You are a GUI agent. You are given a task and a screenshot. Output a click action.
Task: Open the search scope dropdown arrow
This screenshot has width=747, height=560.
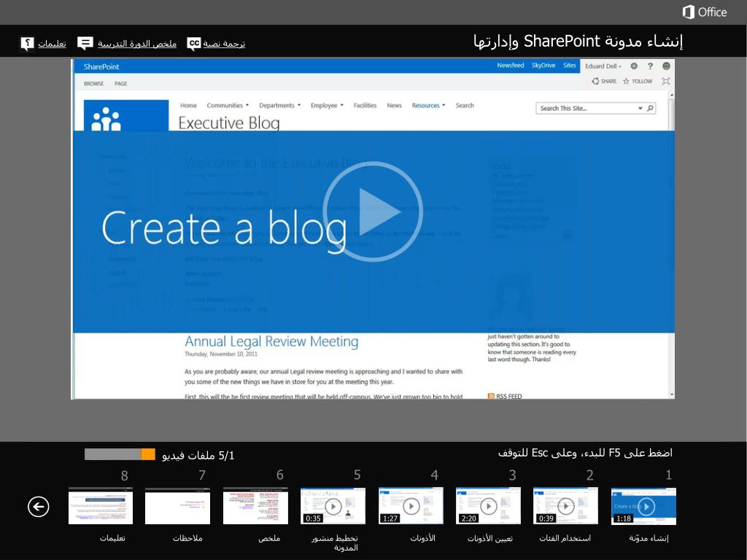(x=640, y=109)
